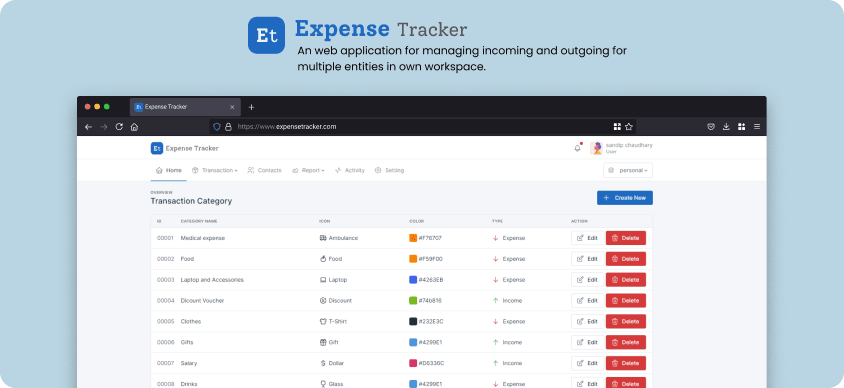Open the Contacts nav item
This screenshot has height=388, width=844.
click(264, 171)
